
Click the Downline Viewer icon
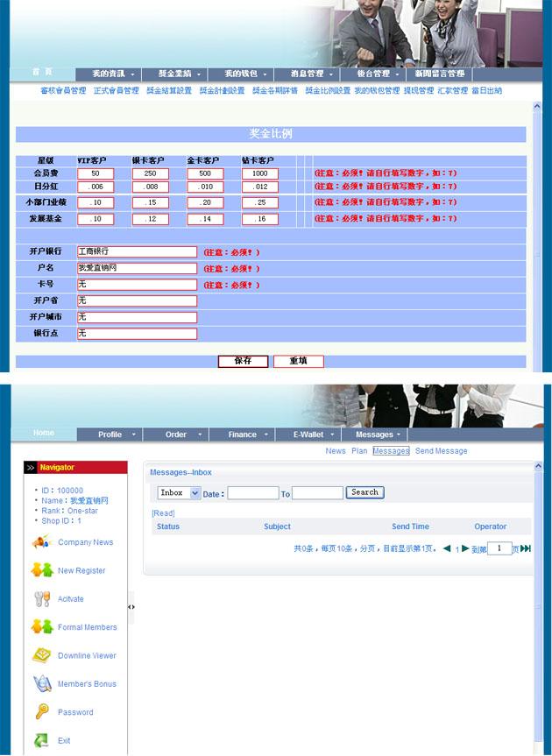tap(41, 655)
